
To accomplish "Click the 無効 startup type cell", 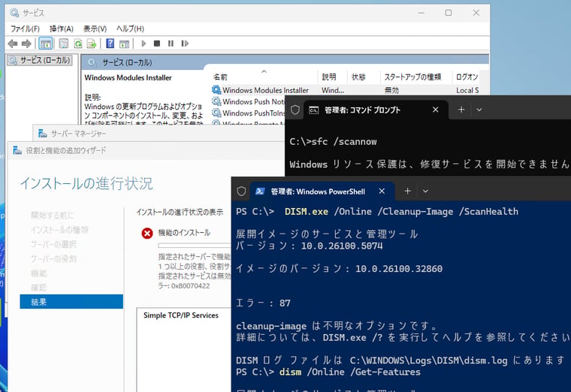I will pyautogui.click(x=392, y=90).
